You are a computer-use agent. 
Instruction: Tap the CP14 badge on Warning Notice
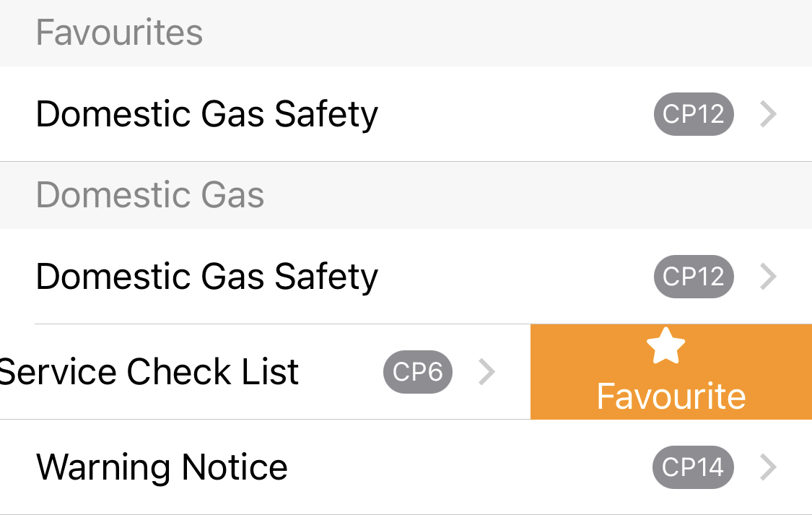(x=693, y=467)
